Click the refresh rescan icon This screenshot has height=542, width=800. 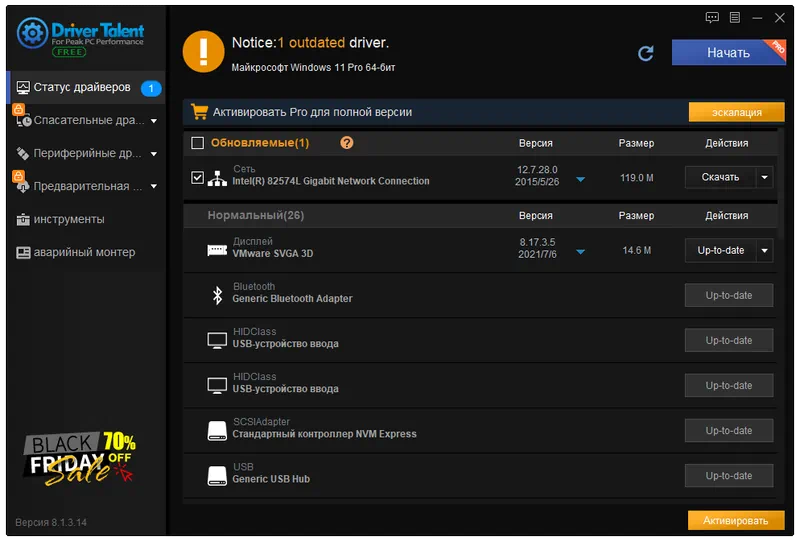click(x=645, y=53)
